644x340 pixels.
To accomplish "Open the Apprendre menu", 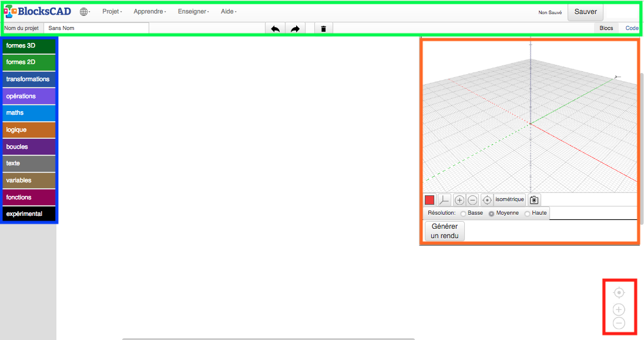I will (x=149, y=12).
